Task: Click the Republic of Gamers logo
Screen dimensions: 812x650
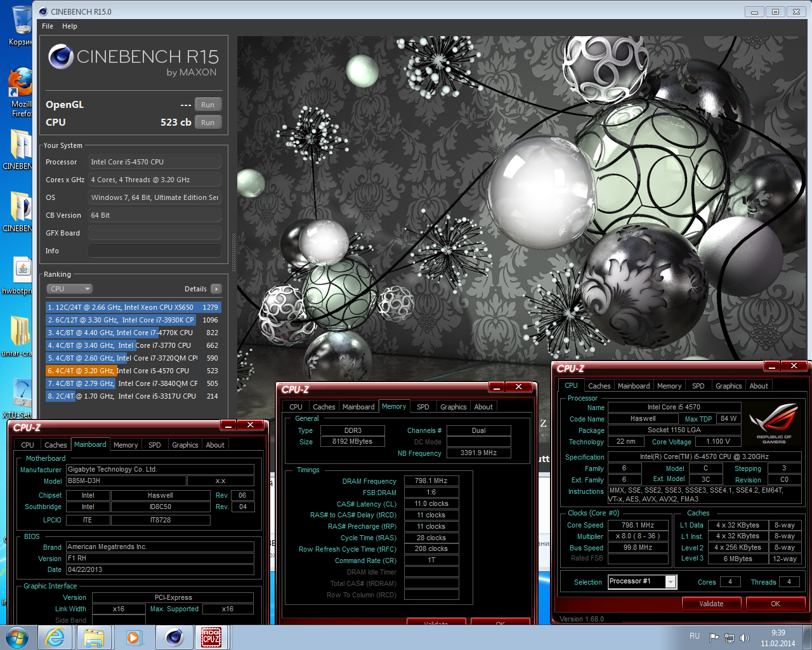Action: pos(773,423)
